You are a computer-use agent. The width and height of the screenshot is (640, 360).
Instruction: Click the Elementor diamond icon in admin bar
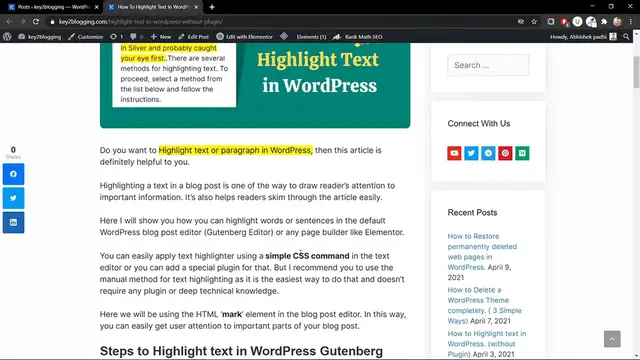284,37
